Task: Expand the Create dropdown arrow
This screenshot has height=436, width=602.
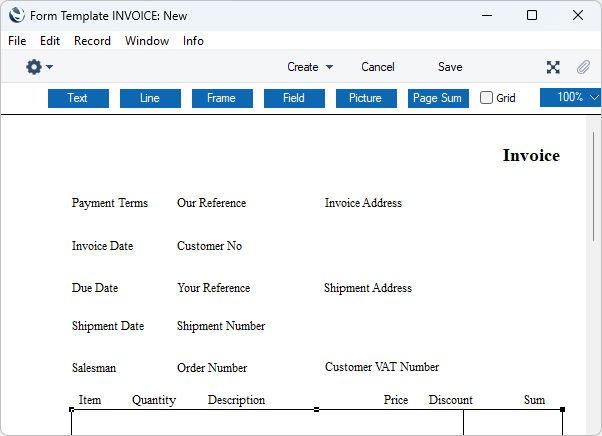Action: tap(329, 67)
